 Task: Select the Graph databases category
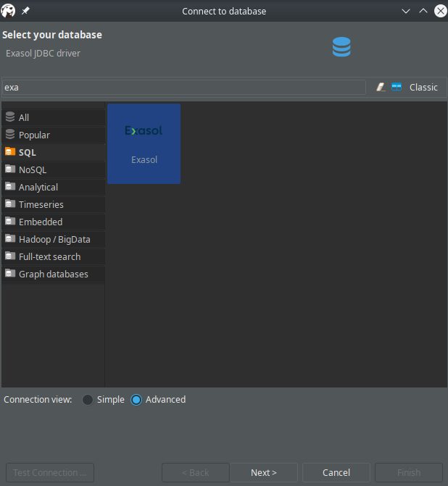click(x=54, y=274)
